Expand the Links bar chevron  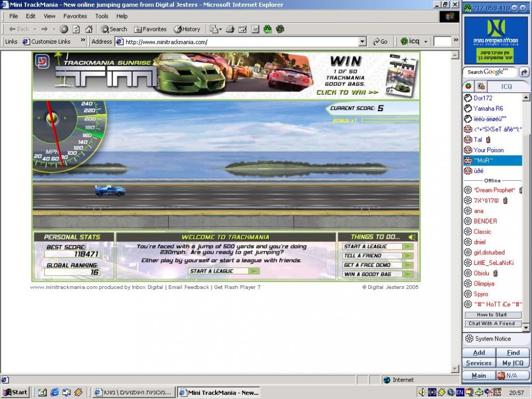point(83,40)
